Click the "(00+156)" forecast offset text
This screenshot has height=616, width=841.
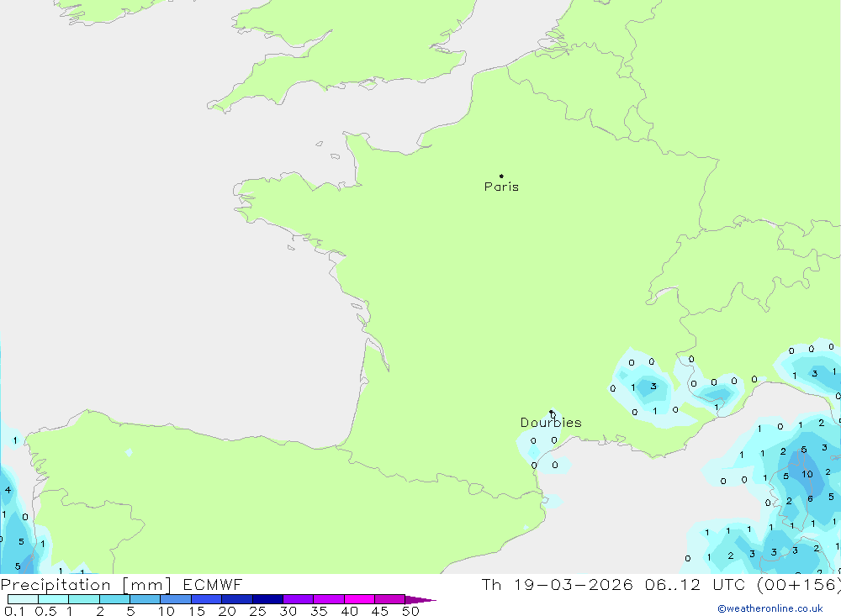(799, 584)
